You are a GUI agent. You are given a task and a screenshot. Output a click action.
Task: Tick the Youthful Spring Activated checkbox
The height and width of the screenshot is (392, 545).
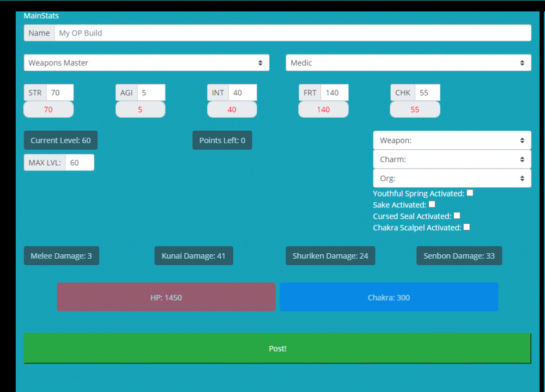point(470,193)
